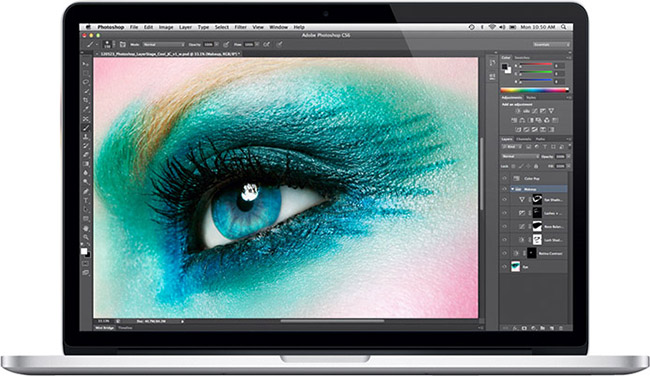Click the foreground color swatch in Color panel
650x376 pixels.
click(504, 67)
